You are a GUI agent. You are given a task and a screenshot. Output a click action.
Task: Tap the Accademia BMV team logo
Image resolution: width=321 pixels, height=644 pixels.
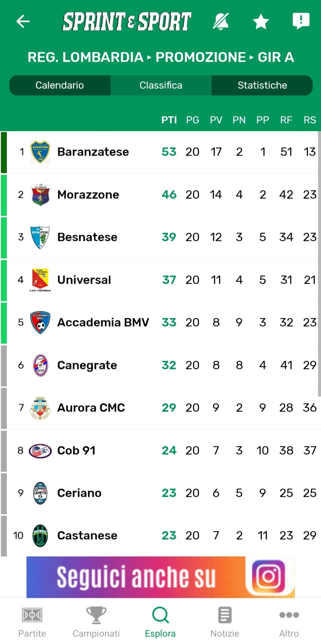[x=40, y=323]
